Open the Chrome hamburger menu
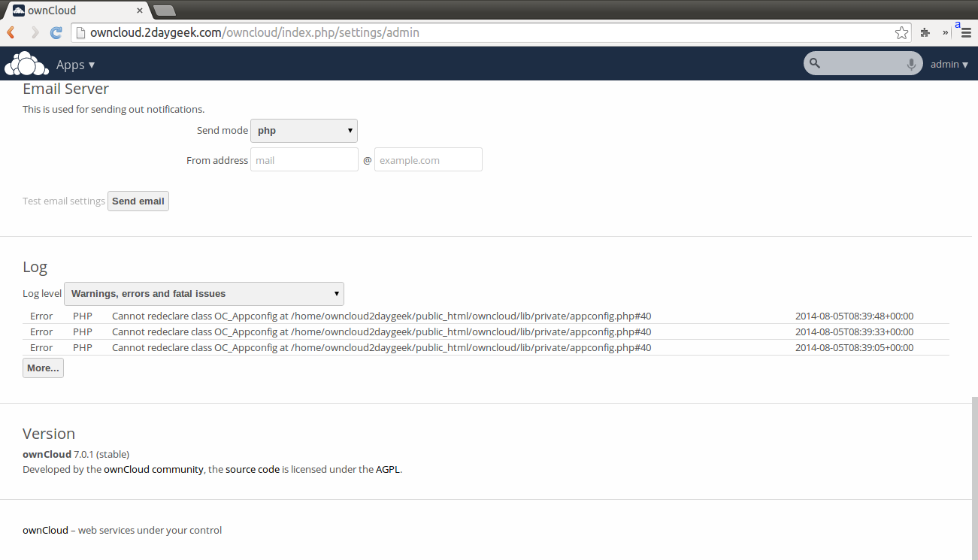 click(966, 33)
